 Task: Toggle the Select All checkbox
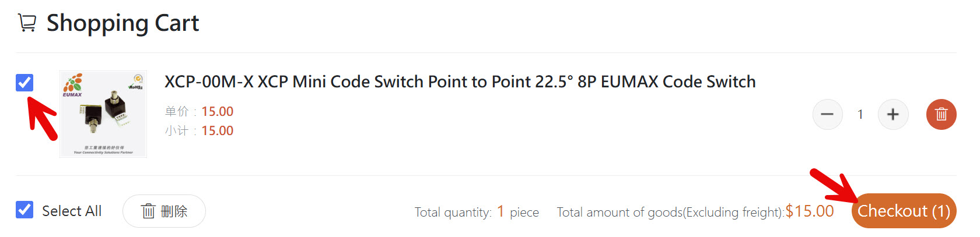pos(24,210)
